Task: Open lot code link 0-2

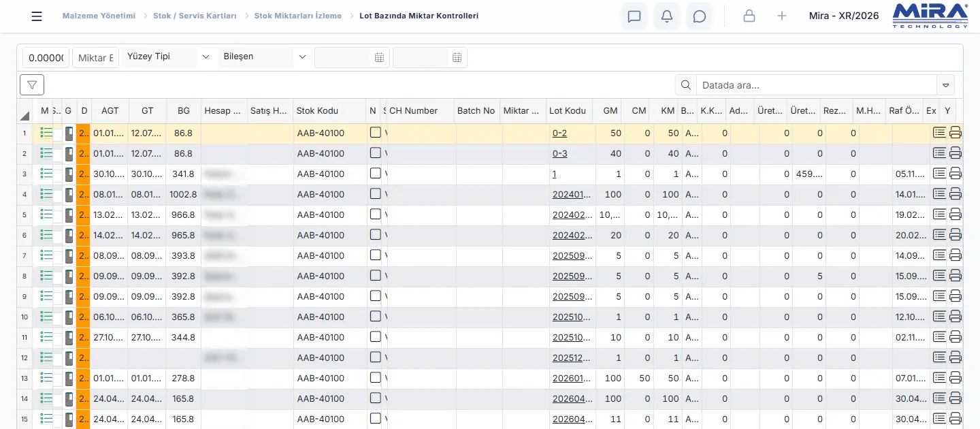Action: (559, 133)
